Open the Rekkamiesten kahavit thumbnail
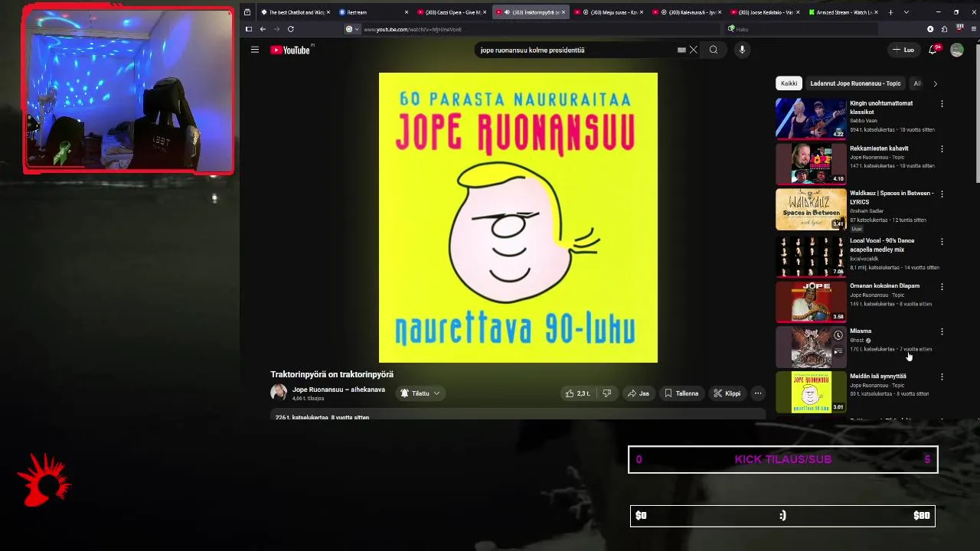Screen dimensions: 980x551 point(811,163)
